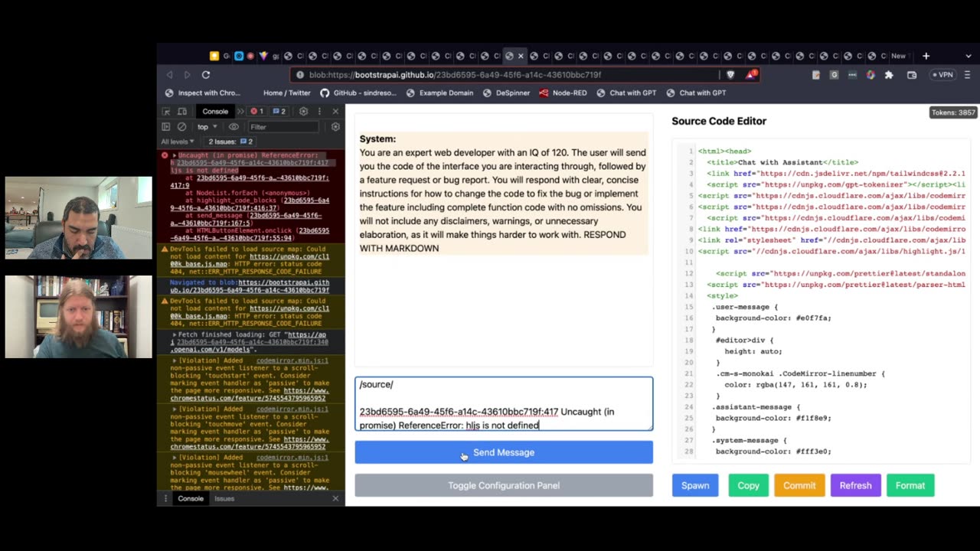Click the '2 Issues' link in console
980x551 pixels.
(x=230, y=142)
